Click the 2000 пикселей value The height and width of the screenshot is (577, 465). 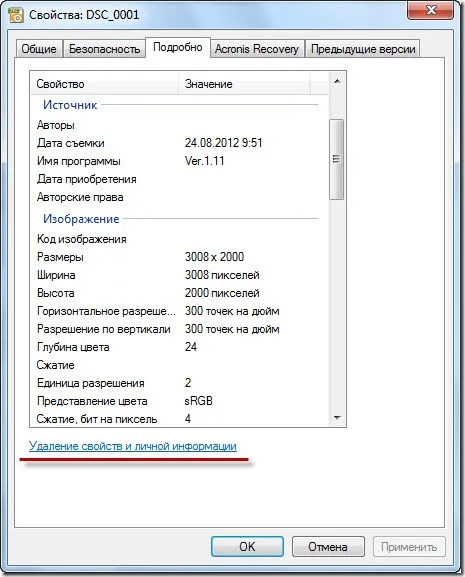tap(222, 293)
